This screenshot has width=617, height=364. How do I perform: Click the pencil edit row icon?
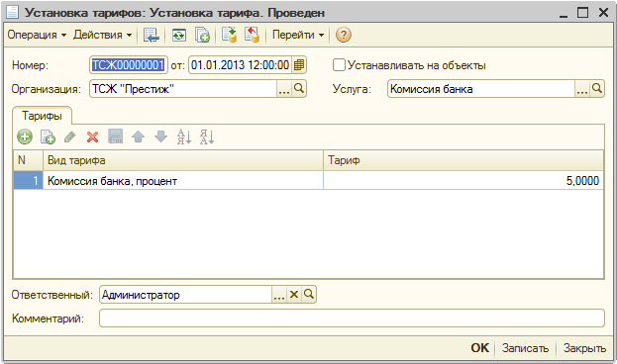tap(70, 136)
